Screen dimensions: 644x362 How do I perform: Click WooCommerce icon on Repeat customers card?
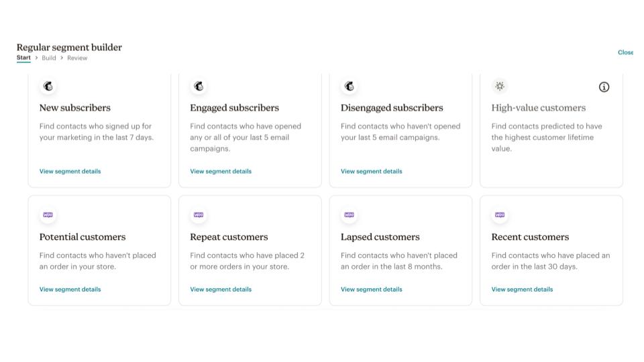(199, 215)
